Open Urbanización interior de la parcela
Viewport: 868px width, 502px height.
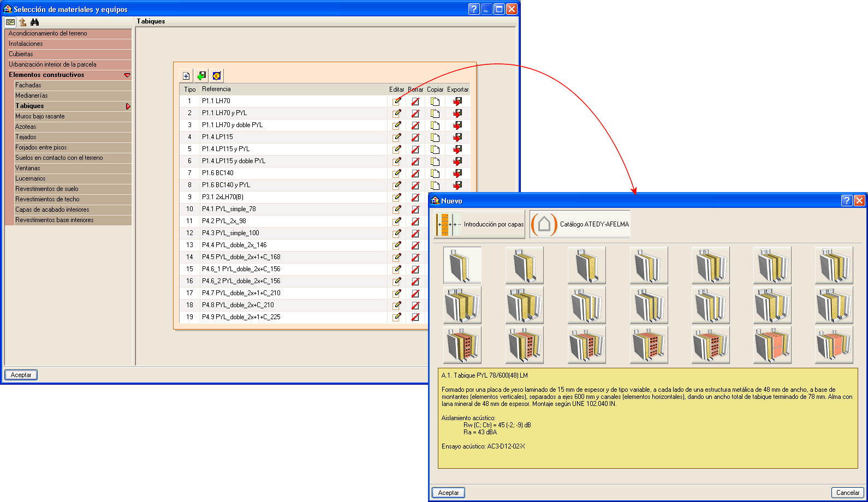coord(69,64)
